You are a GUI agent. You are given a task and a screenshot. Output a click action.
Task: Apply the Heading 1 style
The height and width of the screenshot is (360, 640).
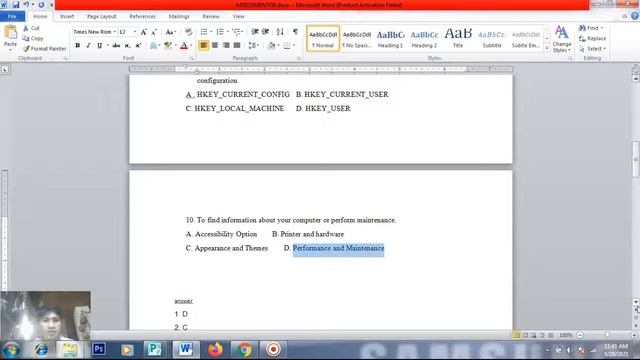pos(391,38)
